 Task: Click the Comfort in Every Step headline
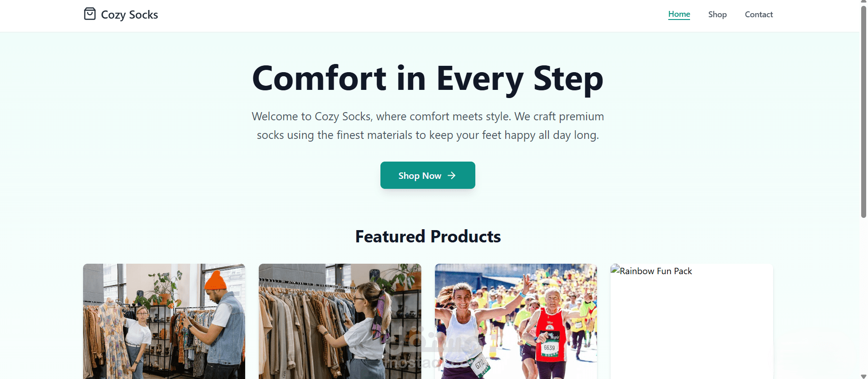click(428, 79)
